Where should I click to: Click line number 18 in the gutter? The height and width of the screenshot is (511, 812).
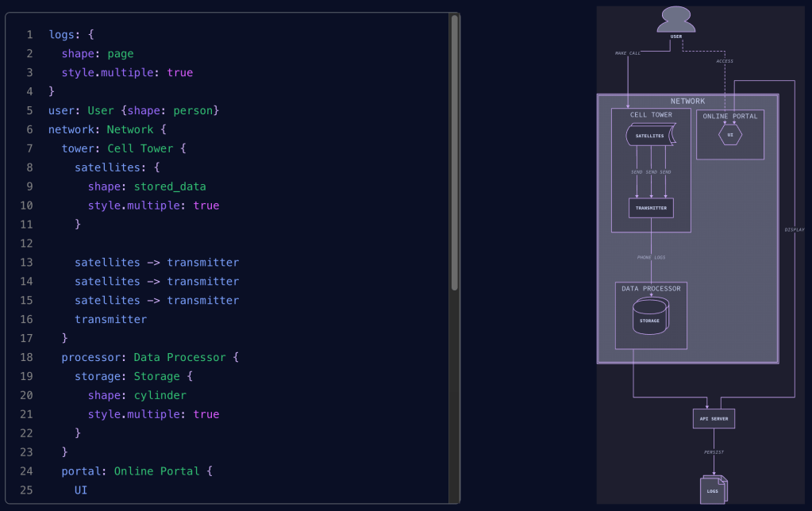click(x=29, y=357)
